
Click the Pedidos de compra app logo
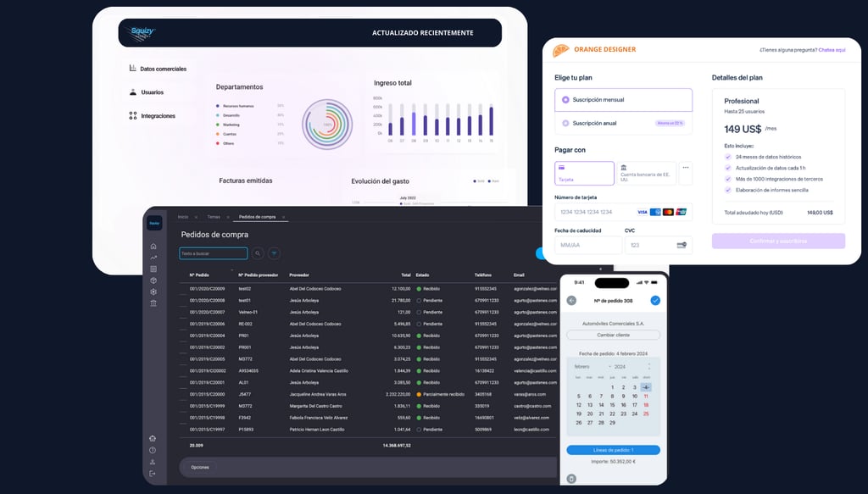[154, 224]
